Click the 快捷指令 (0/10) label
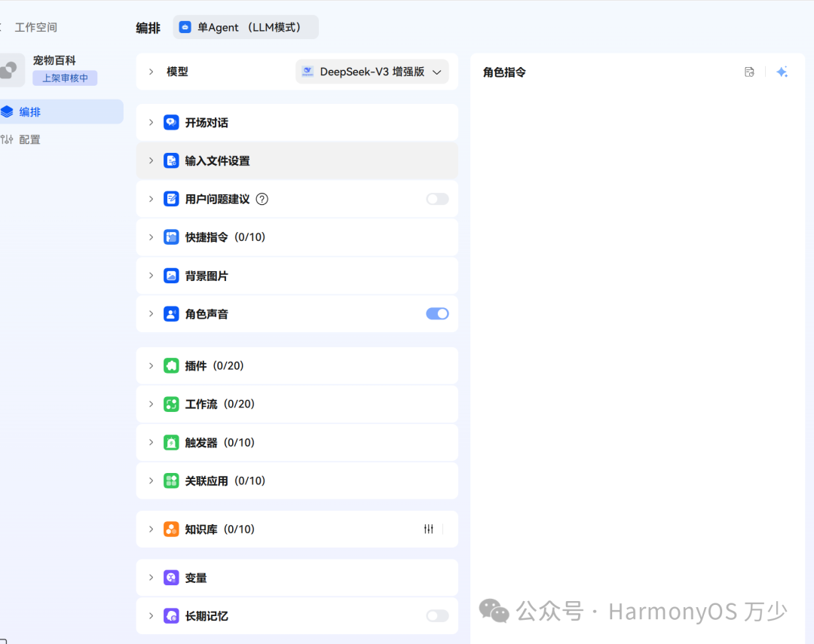814x644 pixels. pos(225,237)
